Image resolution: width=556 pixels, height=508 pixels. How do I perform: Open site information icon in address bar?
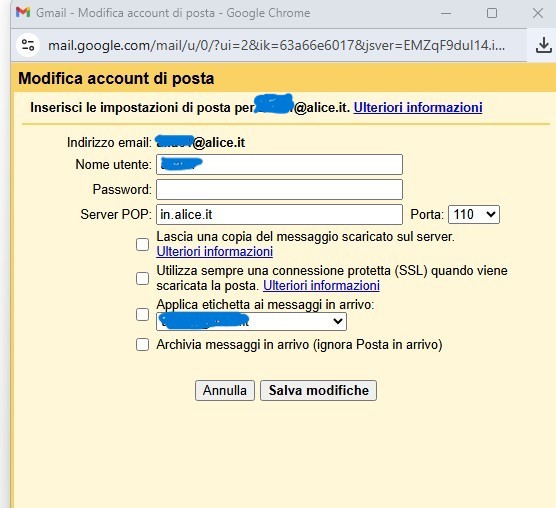tap(28, 45)
